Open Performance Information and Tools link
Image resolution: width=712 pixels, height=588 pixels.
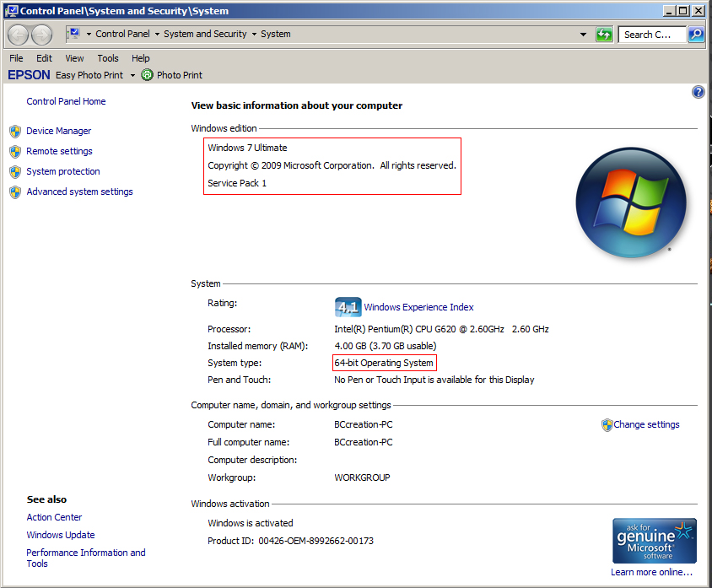click(x=86, y=558)
